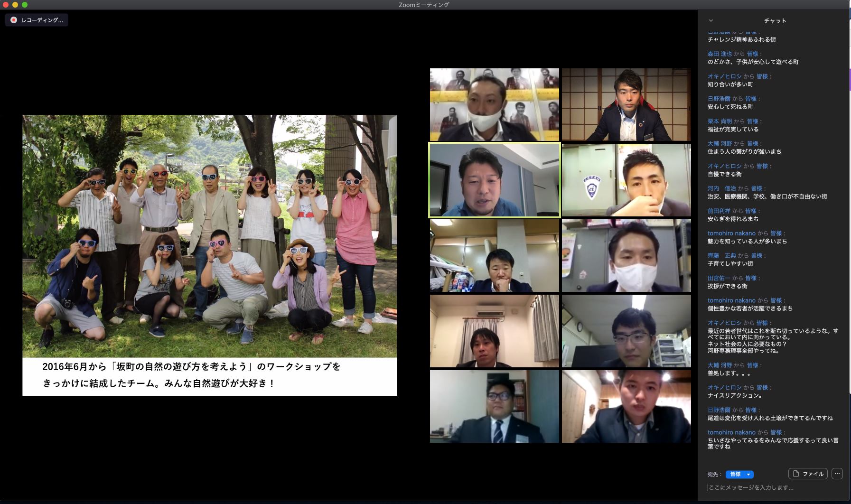Select video tile of man with clear-rimmed glasses
This screenshot has width=851, height=504.
(x=627, y=331)
